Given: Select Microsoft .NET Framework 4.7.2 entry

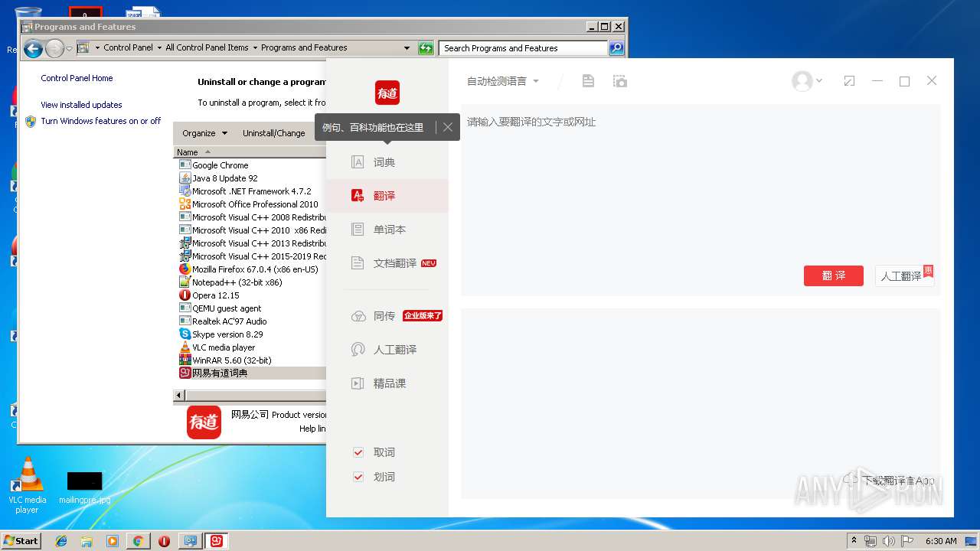Looking at the screenshot, I should (x=252, y=191).
